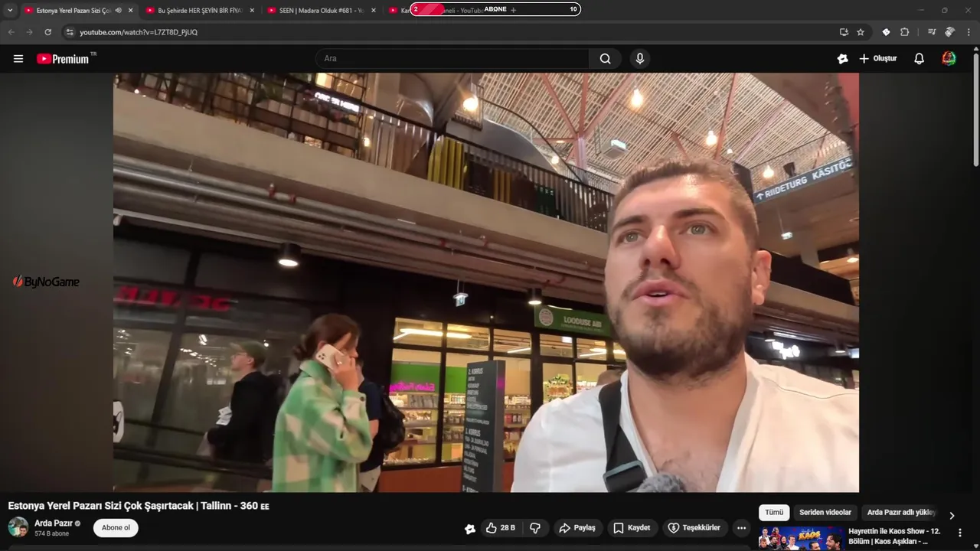980x551 pixels.
Task: Bookmark this page with star icon
Action: pos(861,32)
